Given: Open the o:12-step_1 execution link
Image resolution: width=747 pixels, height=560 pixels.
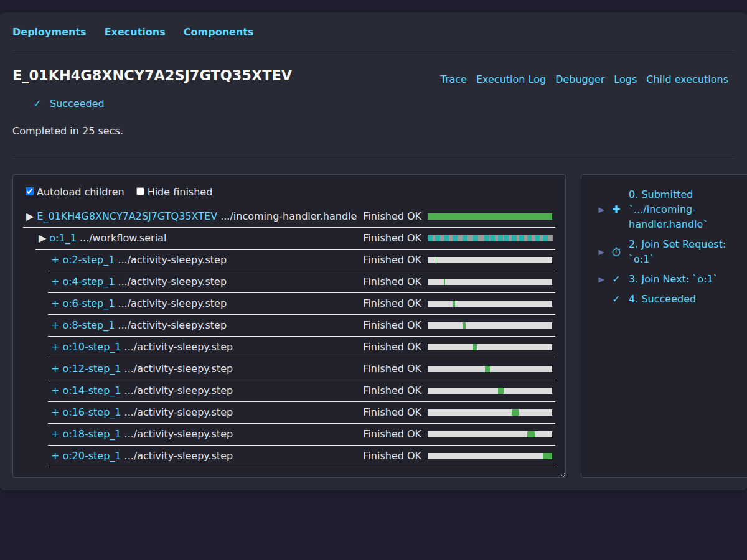Looking at the screenshot, I should coord(92,369).
